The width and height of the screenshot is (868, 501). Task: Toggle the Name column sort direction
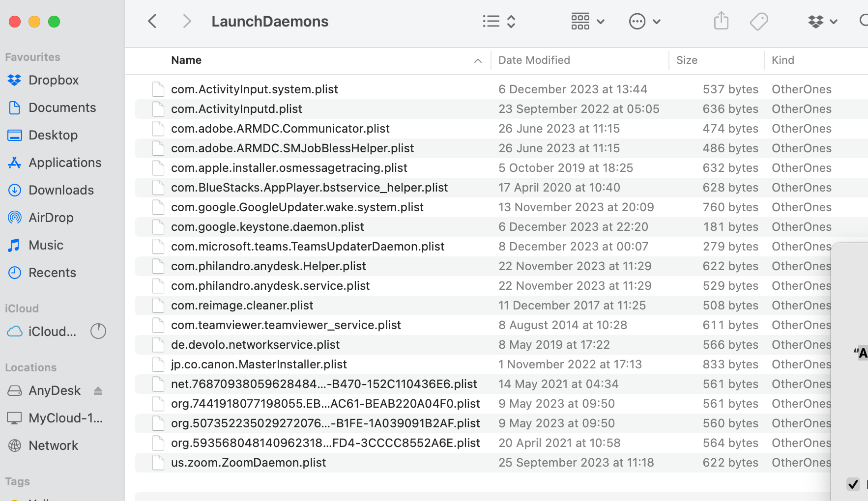477,60
